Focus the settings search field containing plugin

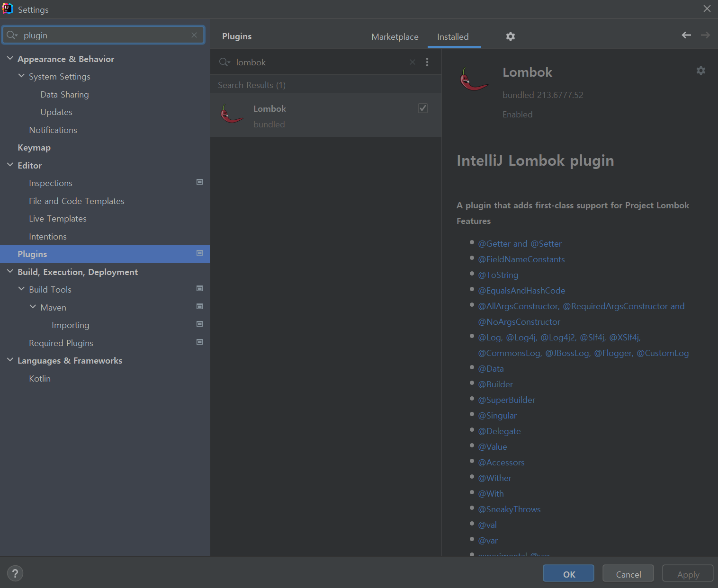pyautogui.click(x=103, y=35)
